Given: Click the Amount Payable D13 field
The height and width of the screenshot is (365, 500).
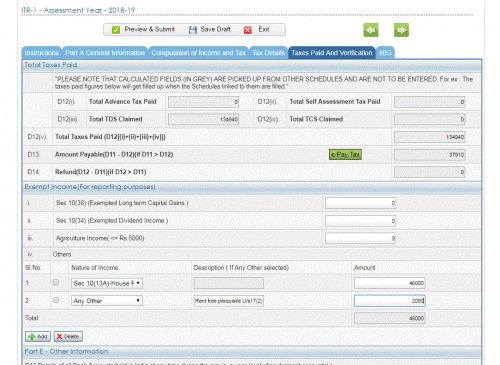Looking at the screenshot, I should point(429,155).
